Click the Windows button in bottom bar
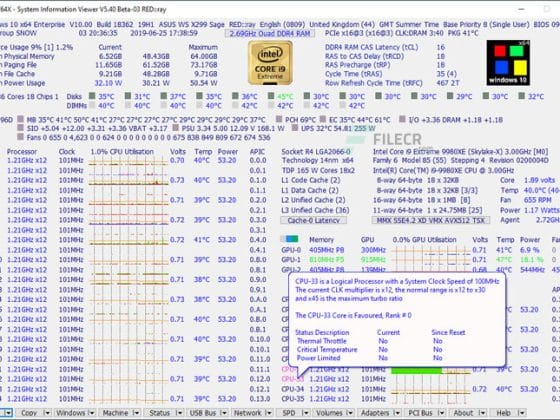 pos(71,413)
